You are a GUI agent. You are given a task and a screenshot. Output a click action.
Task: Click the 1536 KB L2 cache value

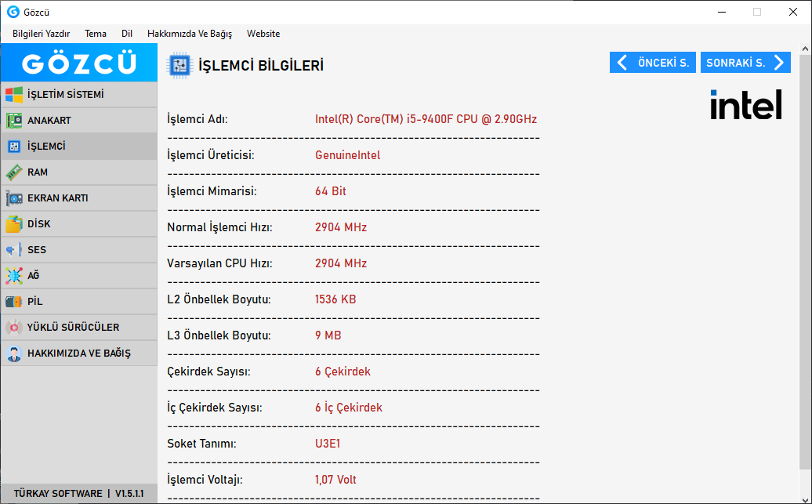click(335, 299)
